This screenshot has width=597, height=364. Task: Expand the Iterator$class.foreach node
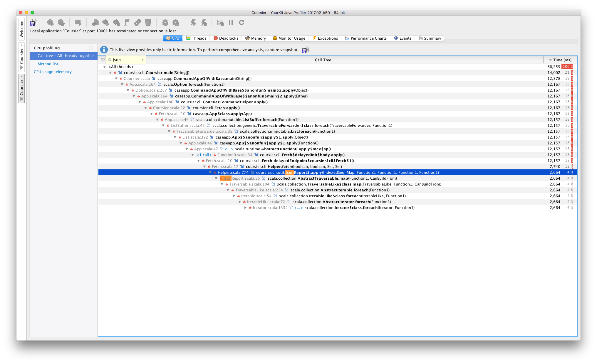click(245, 208)
